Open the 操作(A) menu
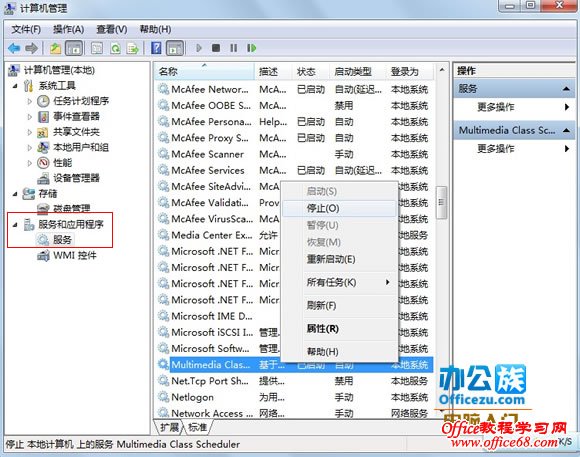This screenshot has width=580, height=457. [68, 29]
